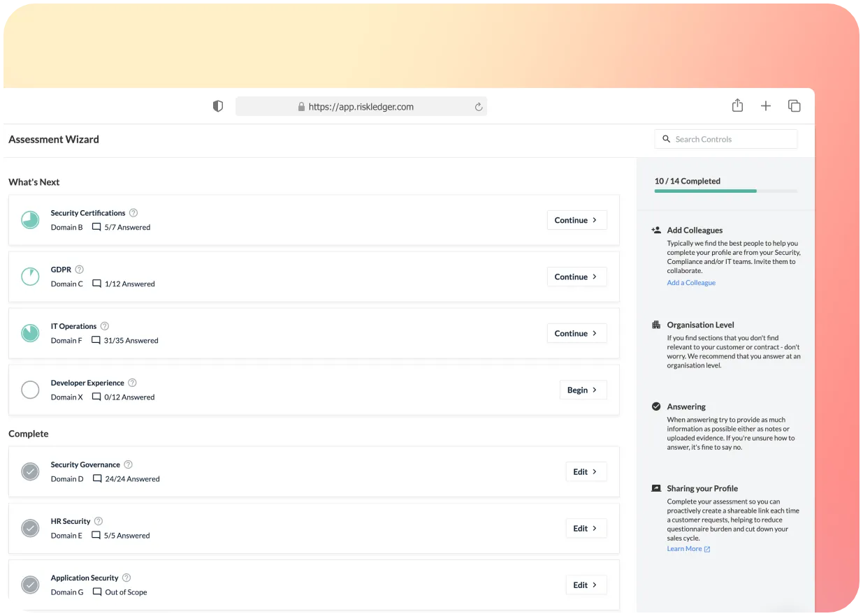Open help icon beside GDPR
The image size is (863, 616).
pyautogui.click(x=80, y=270)
